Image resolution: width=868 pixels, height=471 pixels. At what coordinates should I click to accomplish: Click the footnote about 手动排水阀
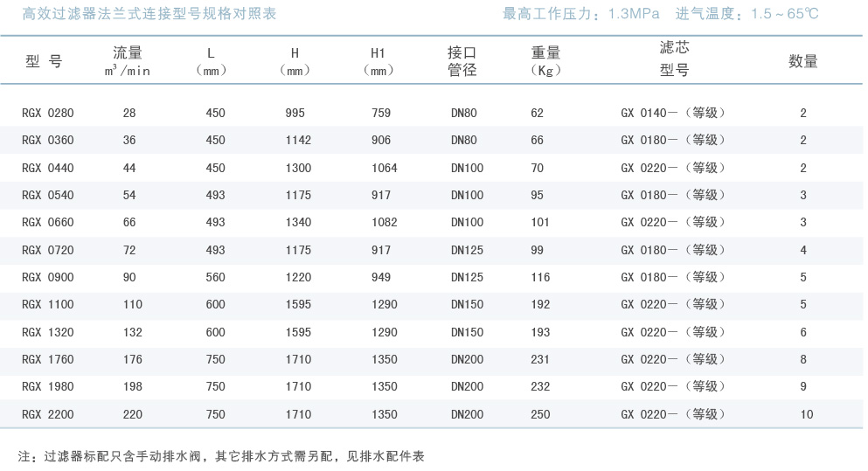[x=221, y=456]
